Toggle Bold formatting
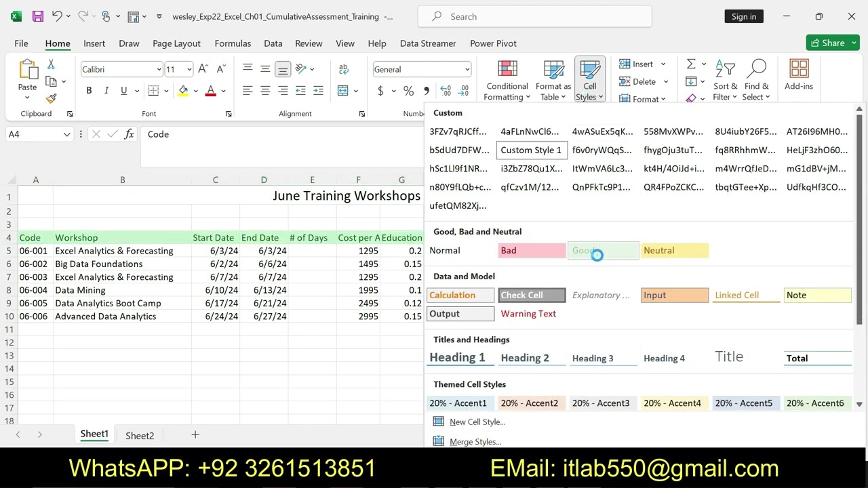 tap(89, 91)
